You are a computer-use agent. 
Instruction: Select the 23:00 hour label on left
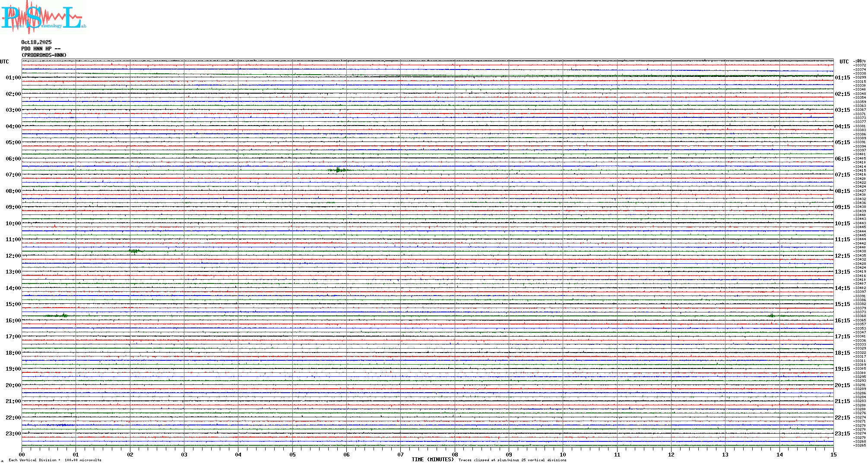click(x=13, y=434)
